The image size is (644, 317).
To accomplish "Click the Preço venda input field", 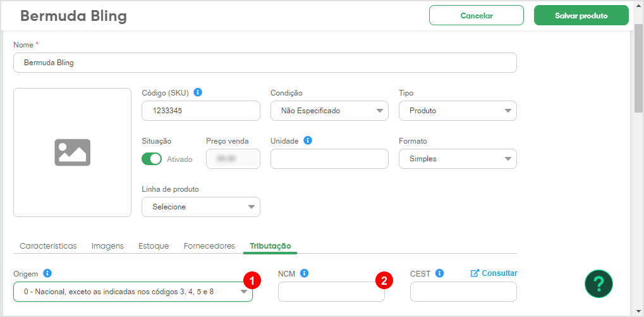I will coord(233,159).
